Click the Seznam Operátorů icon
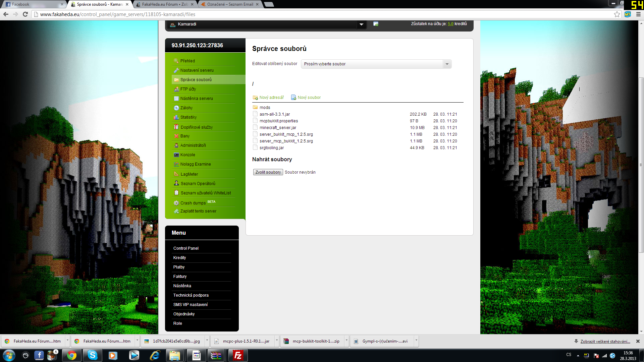644x362 pixels. pyautogui.click(x=176, y=183)
